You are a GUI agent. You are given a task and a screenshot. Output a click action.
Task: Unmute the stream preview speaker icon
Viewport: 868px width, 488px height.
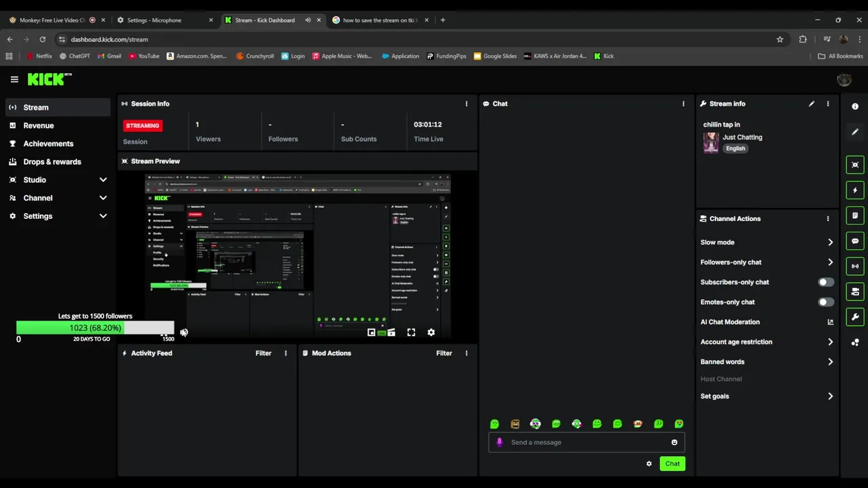184,333
